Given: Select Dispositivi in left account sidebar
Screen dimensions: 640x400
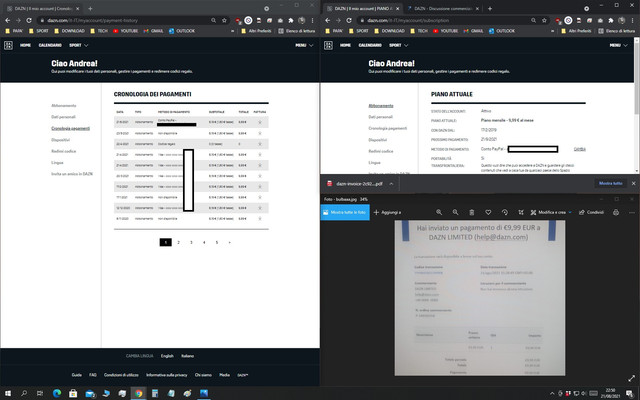Looking at the screenshot, I should pos(60,140).
